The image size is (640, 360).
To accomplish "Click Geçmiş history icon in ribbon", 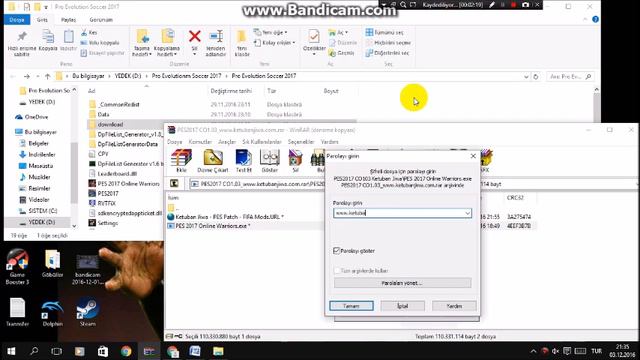I will [332, 53].
